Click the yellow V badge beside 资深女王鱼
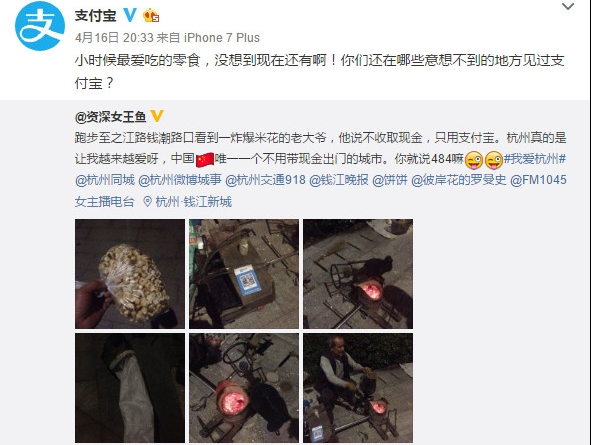Screen dimensions: 591x445 click(157, 116)
